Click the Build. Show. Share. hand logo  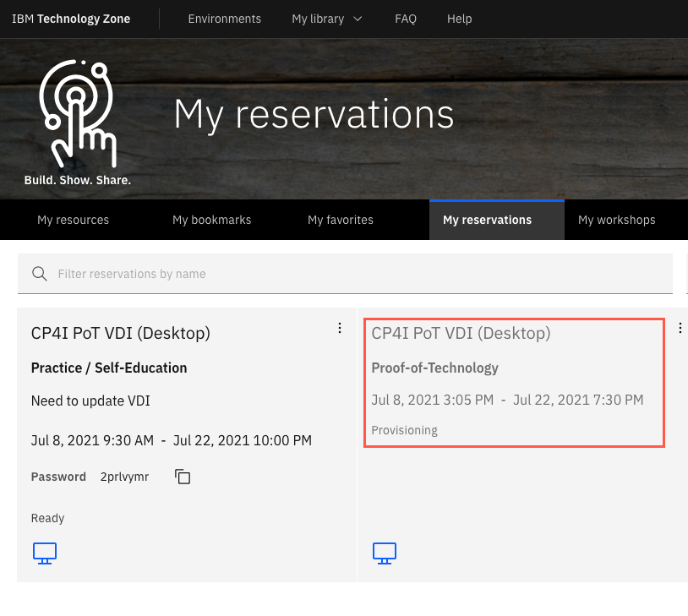(78, 122)
